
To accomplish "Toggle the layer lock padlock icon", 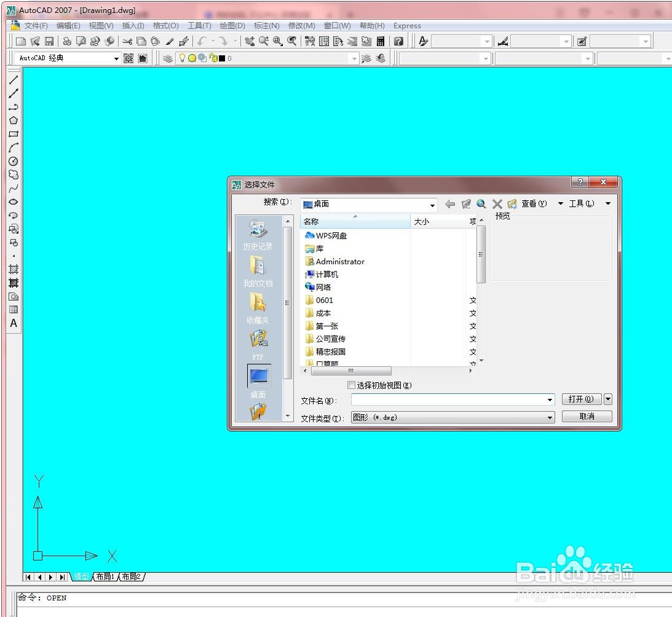I will tap(213, 58).
